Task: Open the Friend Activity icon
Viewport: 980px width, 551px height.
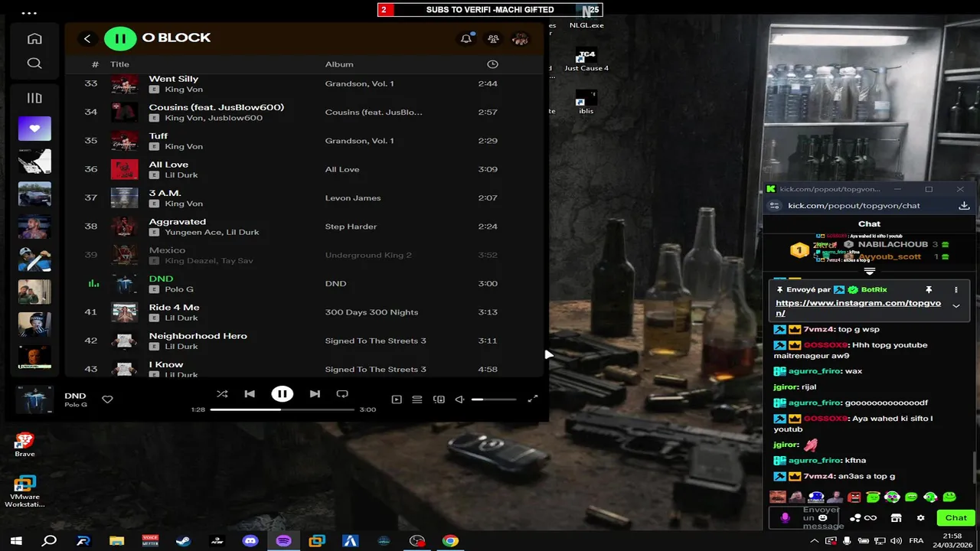Action: (x=494, y=38)
